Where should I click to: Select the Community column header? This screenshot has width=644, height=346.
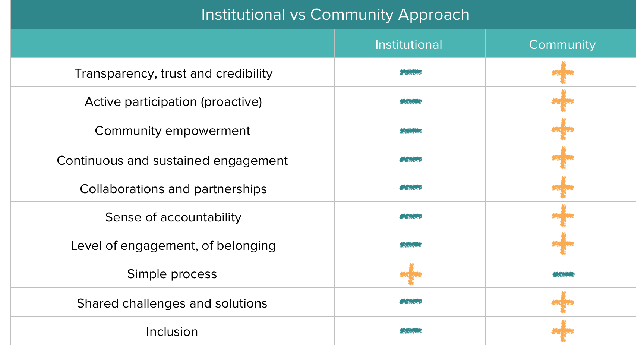tap(562, 45)
